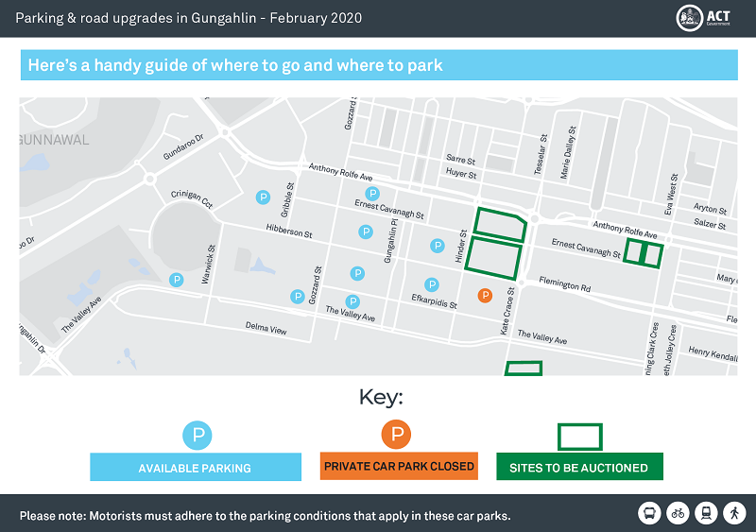The height and width of the screenshot is (532, 756).
Task: Click the parking marker beside Warwick St
Action: click(x=177, y=280)
